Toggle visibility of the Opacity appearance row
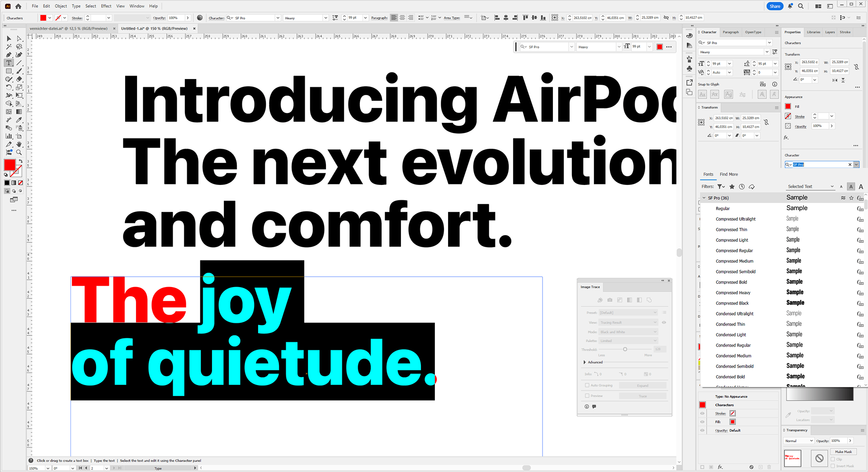This screenshot has height=472, width=868. pos(702,430)
